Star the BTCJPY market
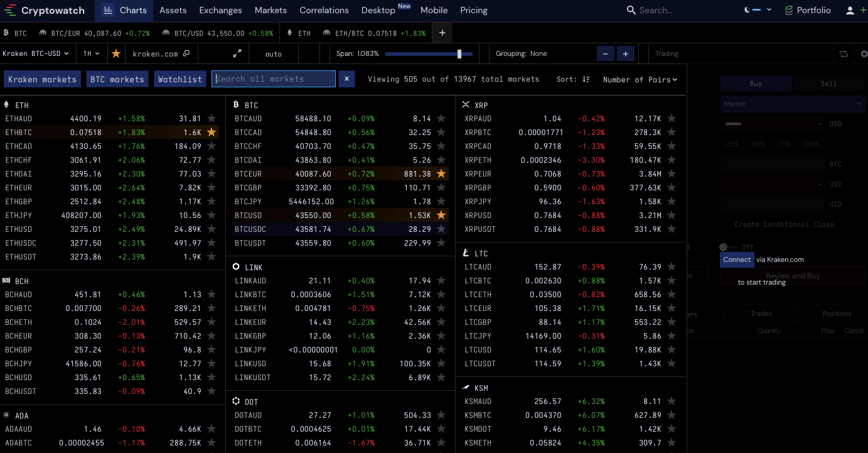Screen dimensions: 868x453 pos(441,201)
